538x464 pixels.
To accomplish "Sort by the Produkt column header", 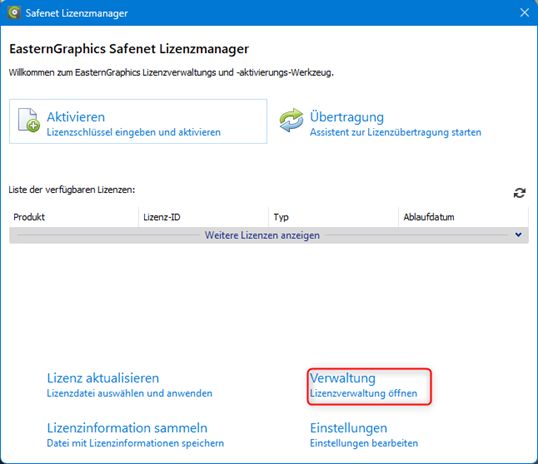I will tap(74, 217).
